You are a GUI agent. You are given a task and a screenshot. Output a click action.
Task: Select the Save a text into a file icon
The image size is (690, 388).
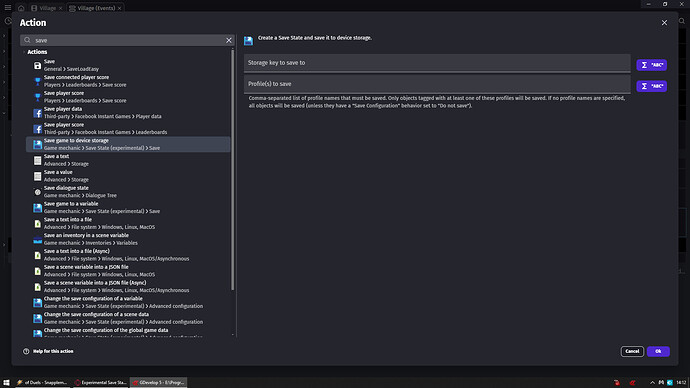click(37, 224)
